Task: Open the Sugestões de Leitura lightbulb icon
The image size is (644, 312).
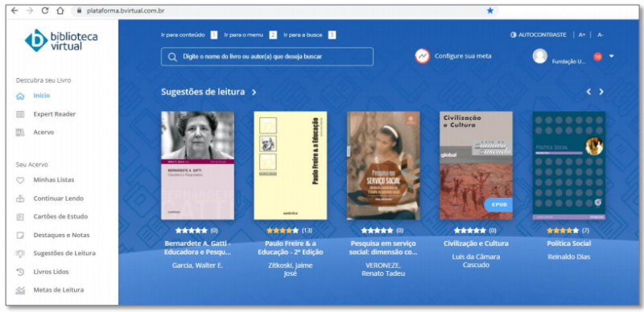Action: (x=20, y=253)
